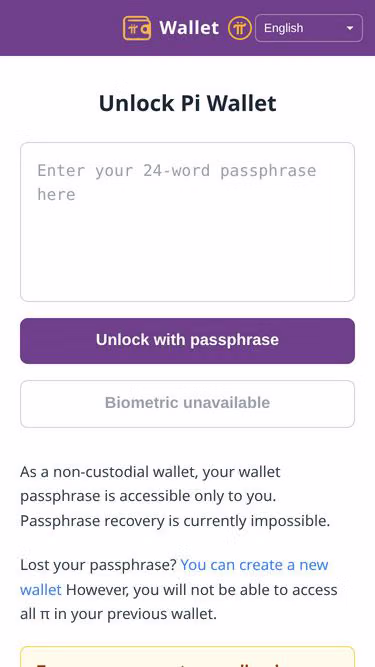This screenshot has height=667, width=375.
Task: Select the "English" label in the language box
Action: click(x=284, y=28)
